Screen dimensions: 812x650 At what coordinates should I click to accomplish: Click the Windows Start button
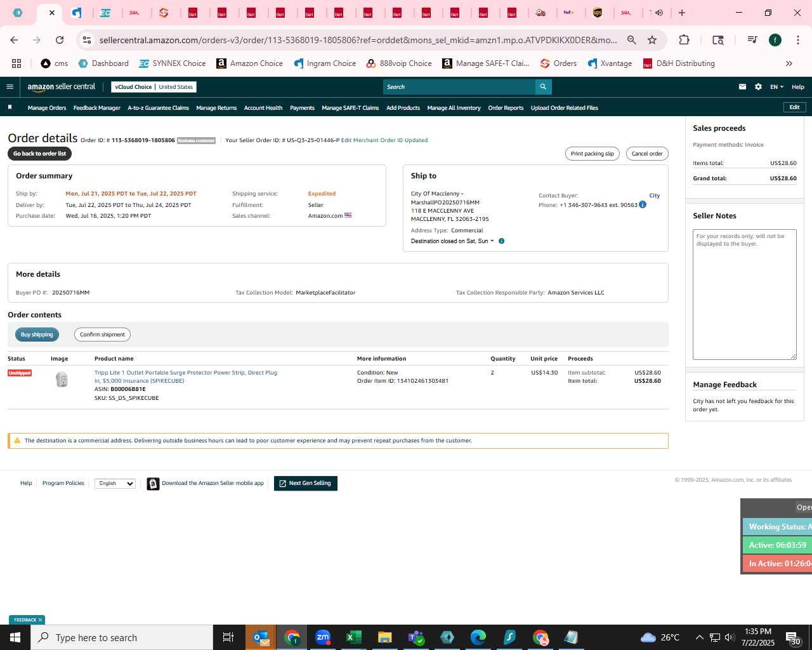tap(15, 637)
